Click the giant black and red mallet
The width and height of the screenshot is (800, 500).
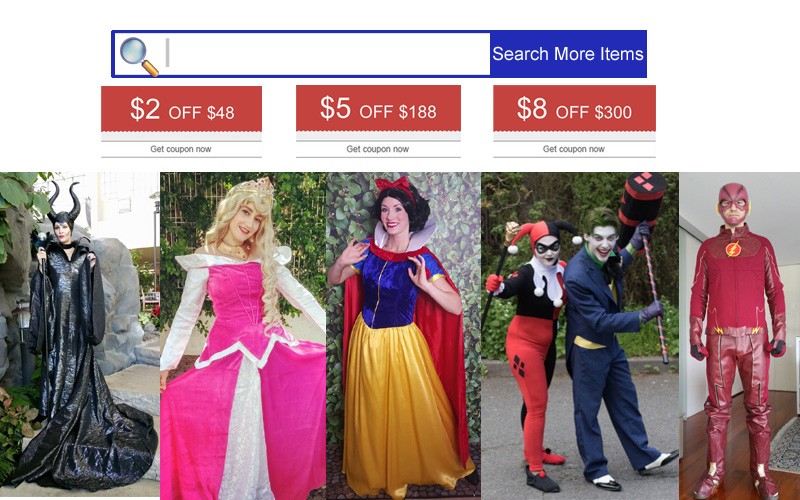(642, 207)
